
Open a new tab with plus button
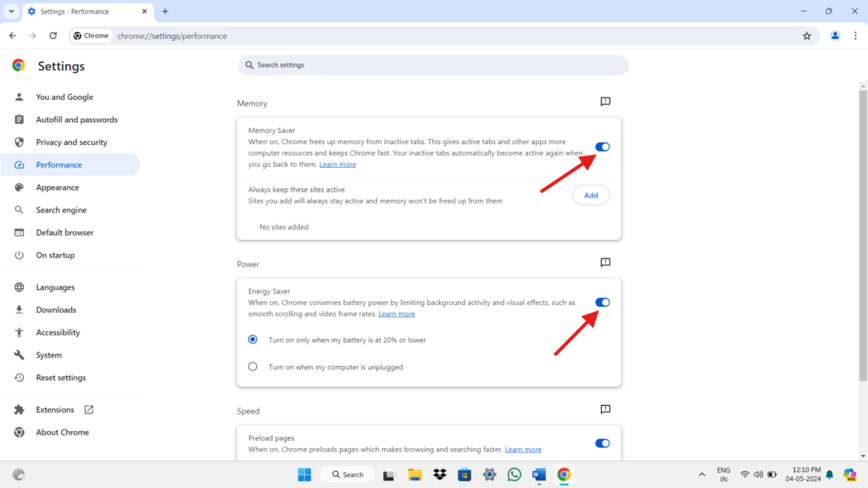click(x=165, y=11)
